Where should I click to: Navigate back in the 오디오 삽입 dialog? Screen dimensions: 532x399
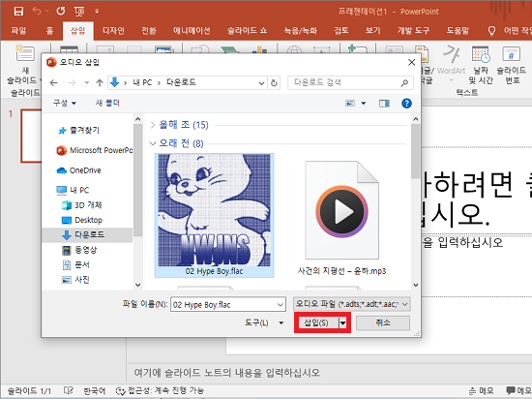(53, 83)
